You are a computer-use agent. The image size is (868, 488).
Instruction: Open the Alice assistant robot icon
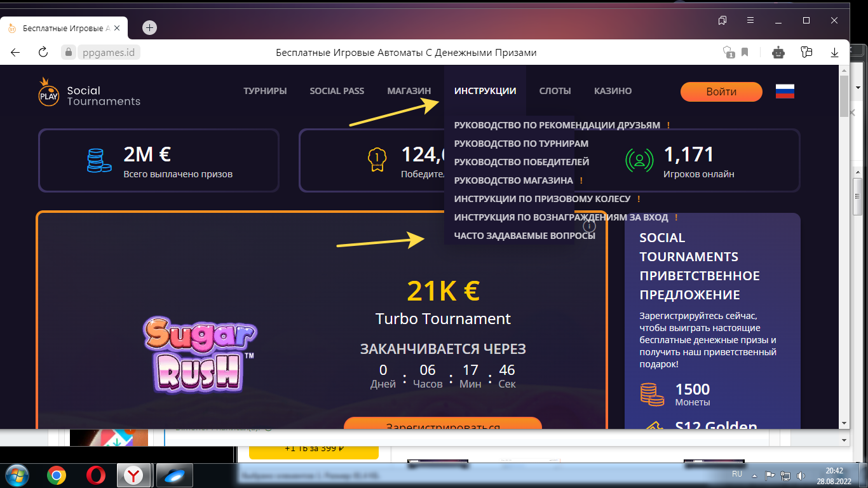click(x=778, y=53)
